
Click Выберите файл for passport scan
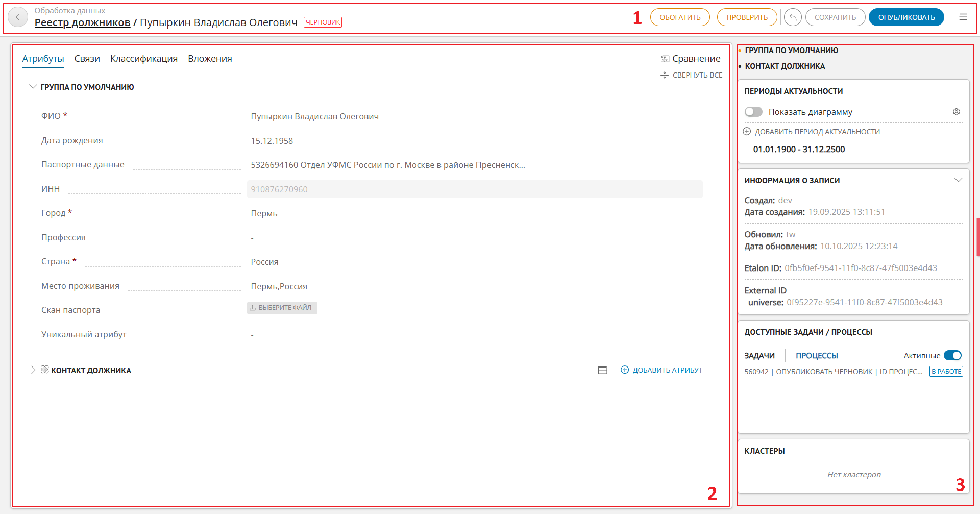[282, 308]
